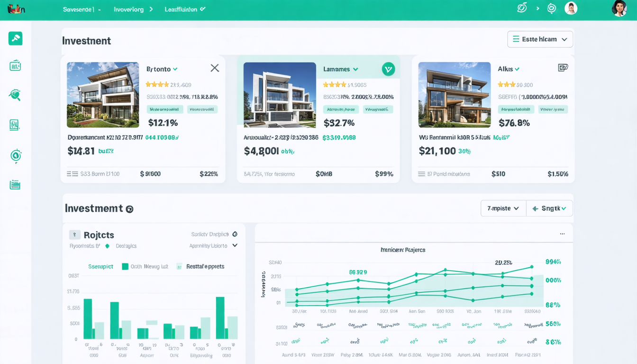
Task: Expand the Lamames dropdown chevron
Action: pyautogui.click(x=355, y=69)
